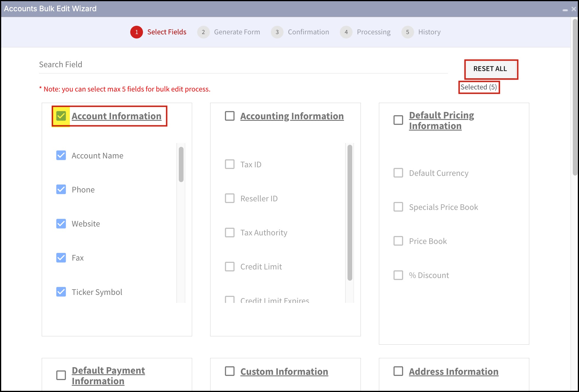Click step 2 Generate Form circle
This screenshot has width=579, height=392.
(203, 32)
